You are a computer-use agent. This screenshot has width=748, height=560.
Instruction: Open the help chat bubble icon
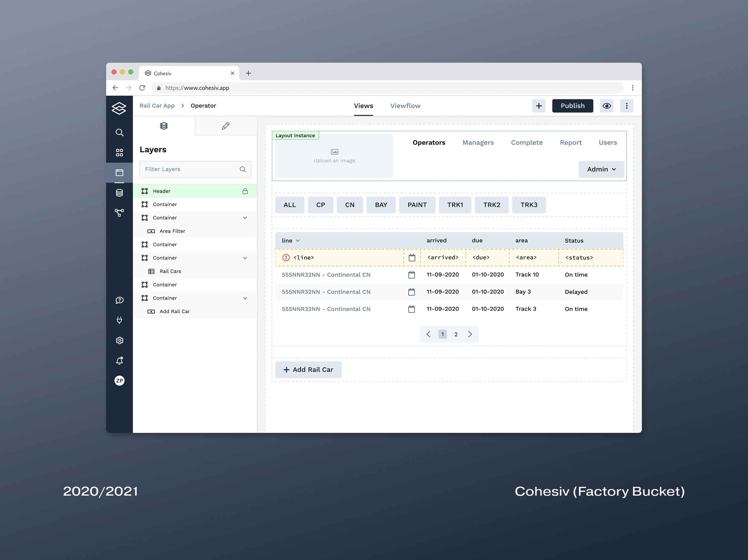click(119, 300)
